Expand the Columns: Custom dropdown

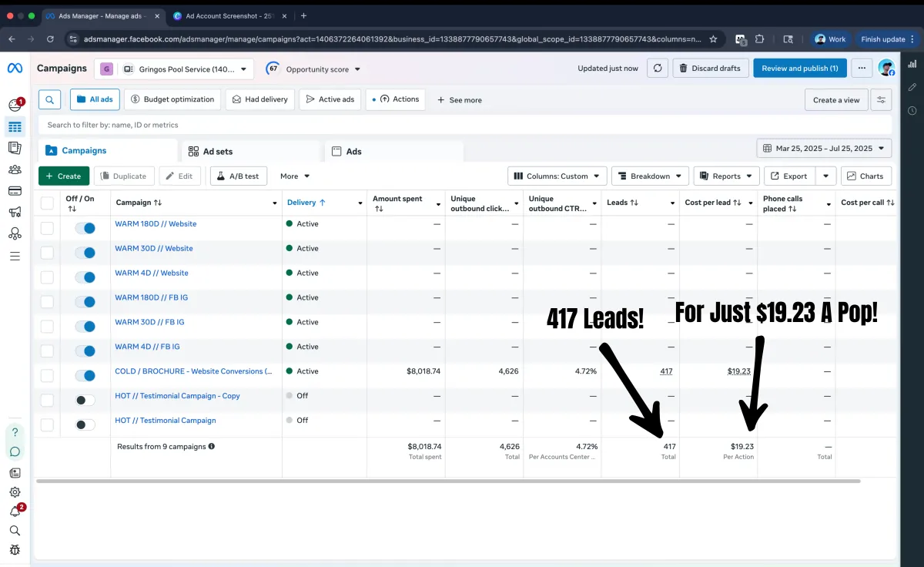[557, 176]
